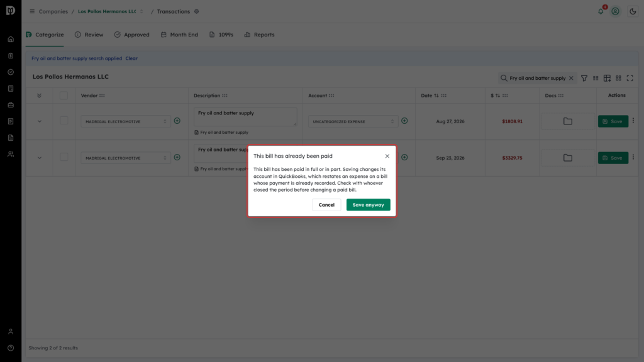
Task: Open the Uncategorized Expense account dropdown
Action: (x=353, y=121)
